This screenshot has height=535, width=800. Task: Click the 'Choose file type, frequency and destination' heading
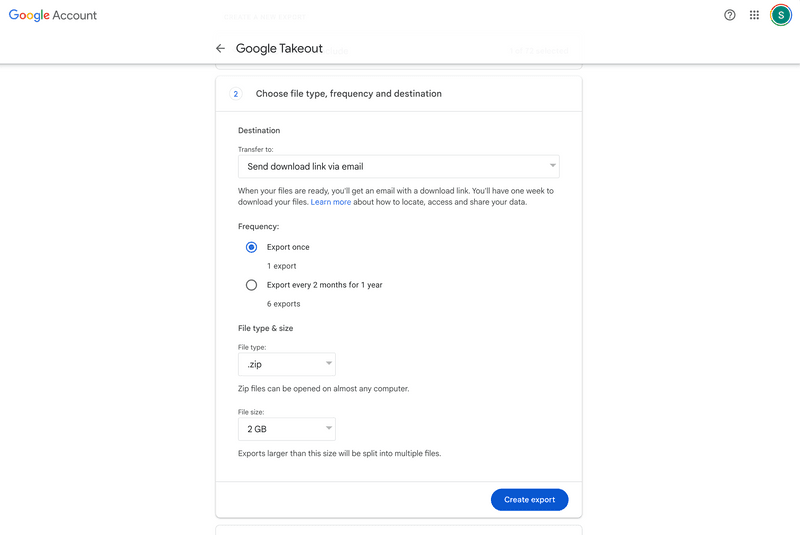348,94
